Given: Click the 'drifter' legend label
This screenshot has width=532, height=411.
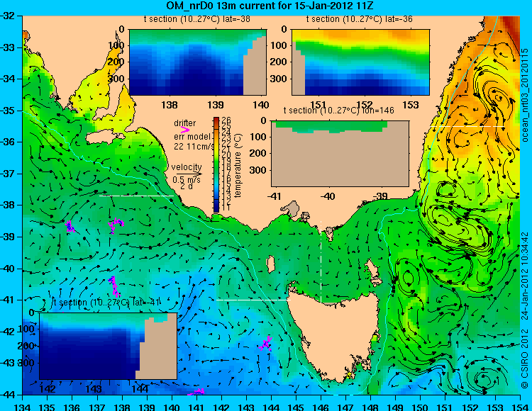Looking at the screenshot, I should (185, 123).
